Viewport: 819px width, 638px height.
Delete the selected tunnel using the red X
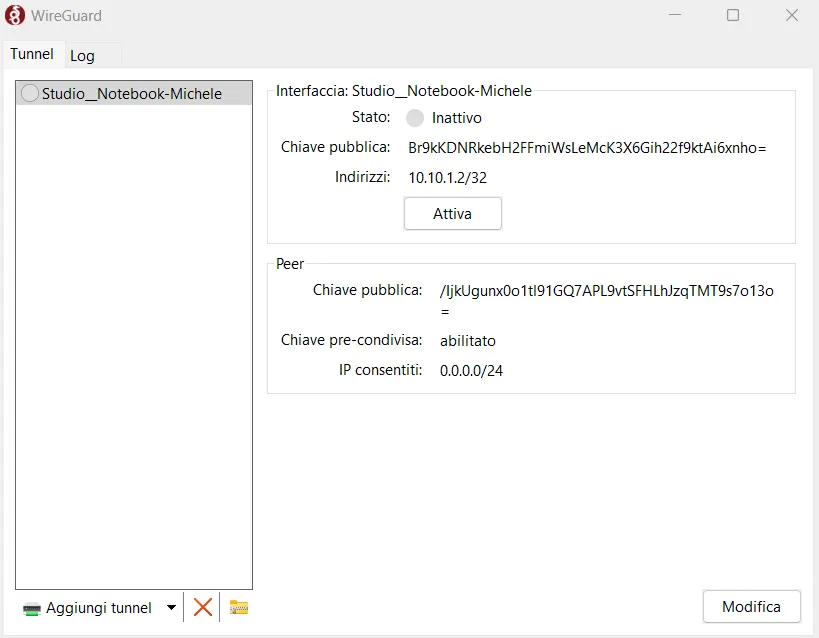[203, 607]
